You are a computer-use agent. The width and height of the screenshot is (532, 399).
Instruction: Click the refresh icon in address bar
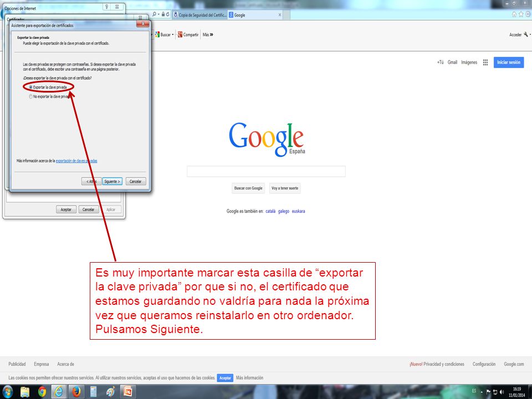[x=167, y=14]
